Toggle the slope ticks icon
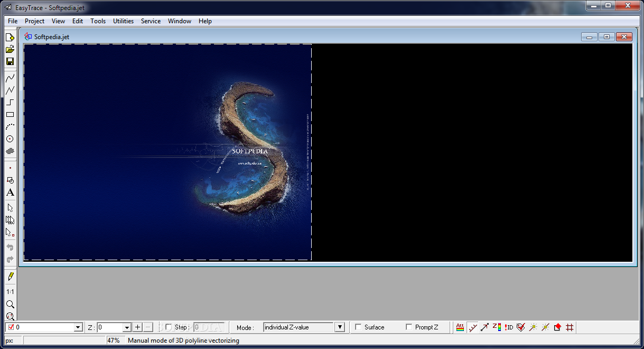The width and height of the screenshot is (644, 349). click(472, 327)
